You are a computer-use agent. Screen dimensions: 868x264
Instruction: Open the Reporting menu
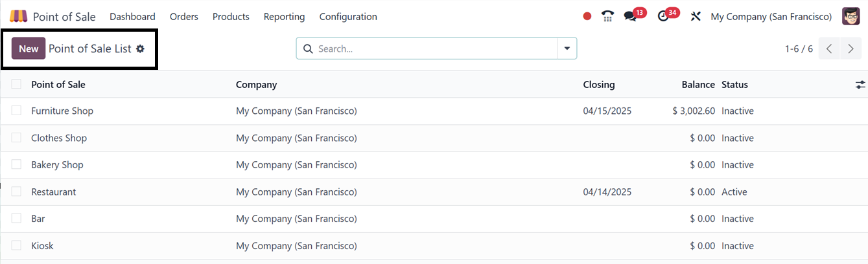[284, 16]
